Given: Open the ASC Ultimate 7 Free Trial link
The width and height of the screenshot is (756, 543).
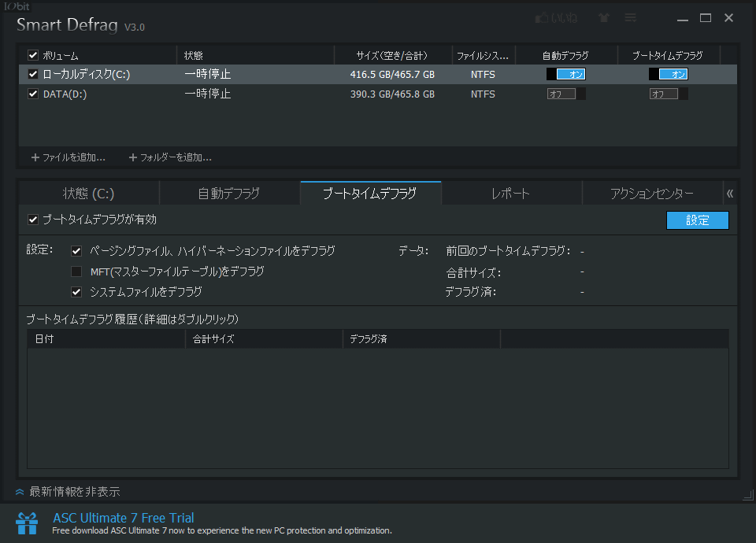Looking at the screenshot, I should [x=124, y=518].
